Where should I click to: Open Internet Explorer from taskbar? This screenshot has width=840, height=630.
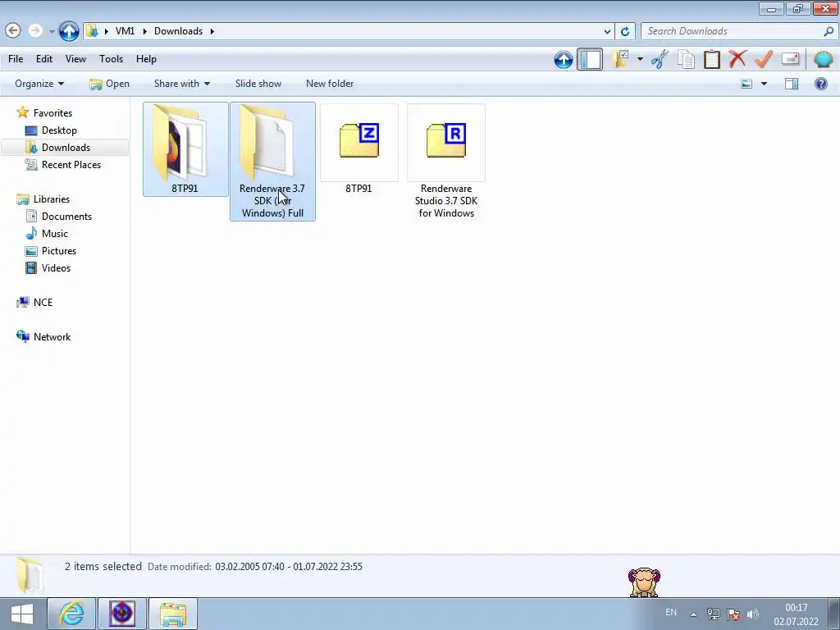71,614
